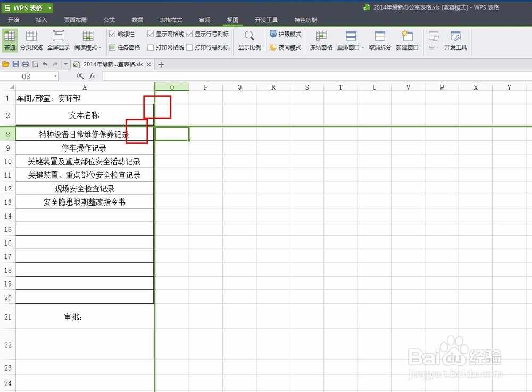Open the 数据 (Data) tab
The width and height of the screenshot is (532, 392).
tap(137, 20)
